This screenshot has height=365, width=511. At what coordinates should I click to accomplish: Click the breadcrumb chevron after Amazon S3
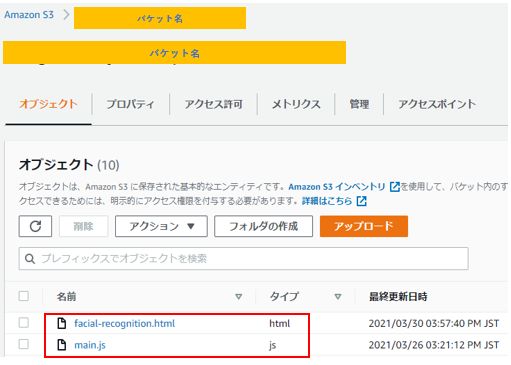[x=66, y=15]
